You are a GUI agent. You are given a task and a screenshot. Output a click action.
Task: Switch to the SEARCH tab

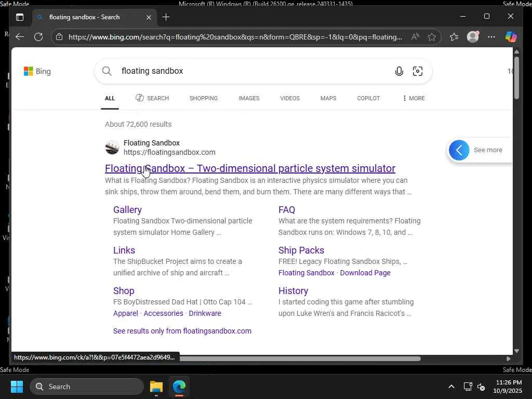coord(152,98)
